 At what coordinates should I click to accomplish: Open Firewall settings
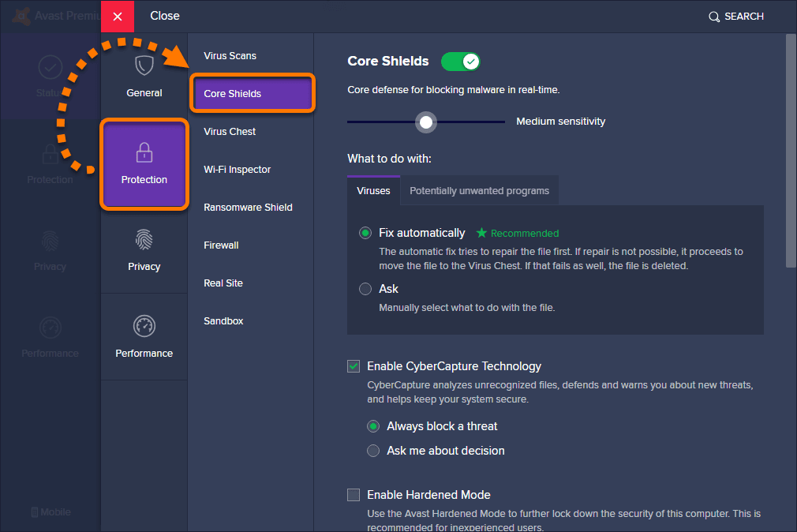(221, 245)
